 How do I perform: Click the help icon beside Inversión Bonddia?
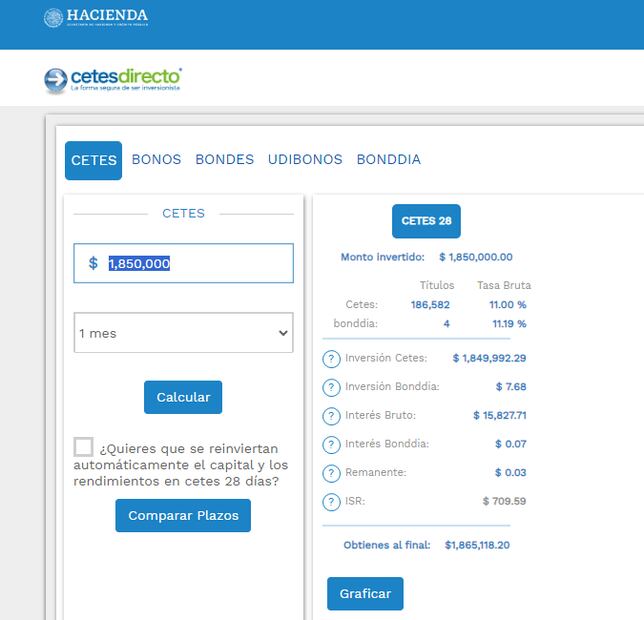332,387
